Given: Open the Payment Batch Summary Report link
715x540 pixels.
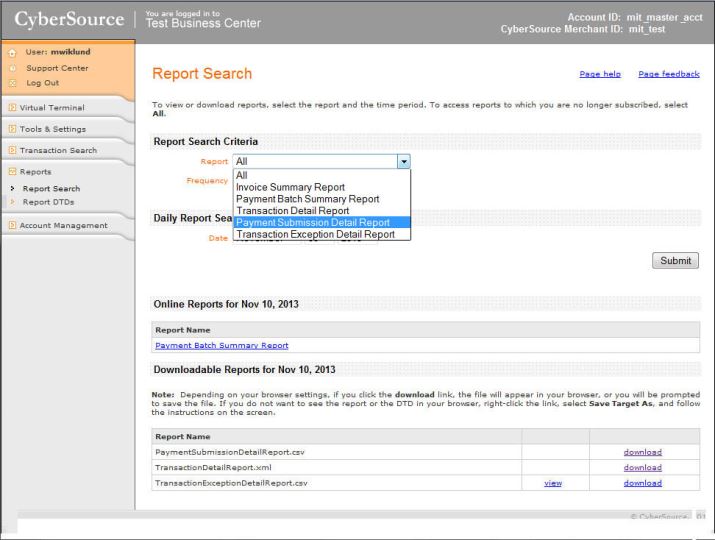Looking at the screenshot, I should click(x=221, y=345).
